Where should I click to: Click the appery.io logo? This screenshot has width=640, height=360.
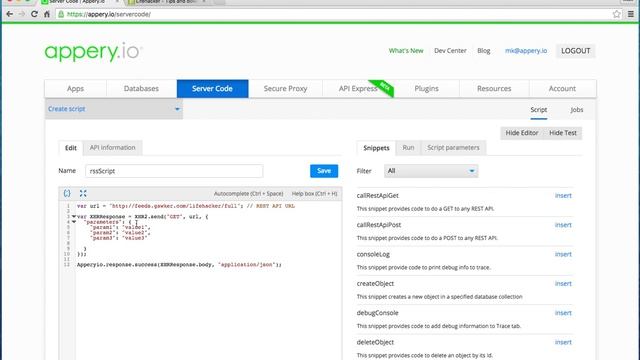coord(93,53)
